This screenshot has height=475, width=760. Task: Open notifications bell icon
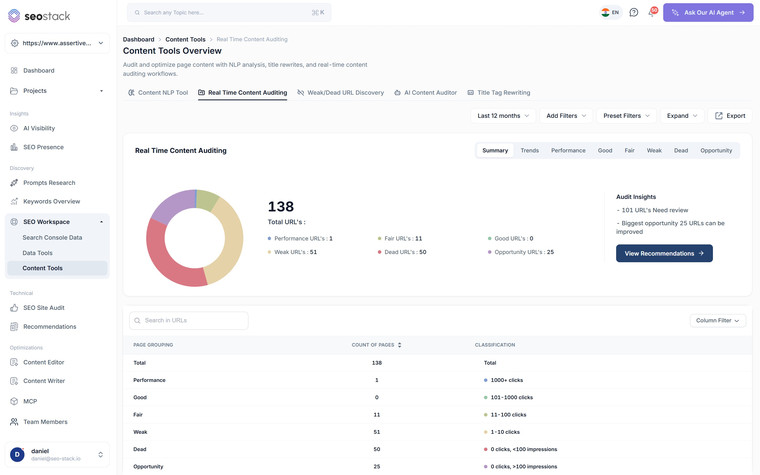pos(651,13)
